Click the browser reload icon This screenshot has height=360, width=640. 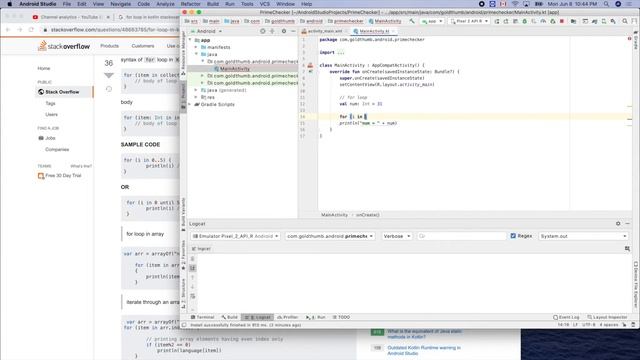(31, 30)
